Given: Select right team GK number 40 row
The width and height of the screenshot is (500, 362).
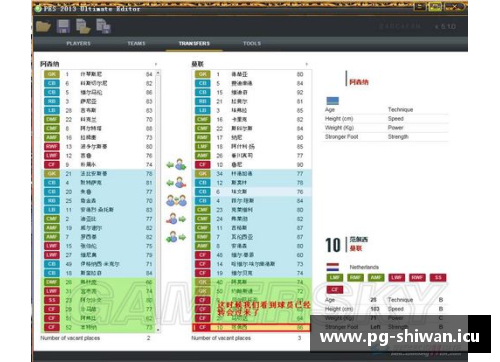Looking at the screenshot, I should click(x=252, y=282).
